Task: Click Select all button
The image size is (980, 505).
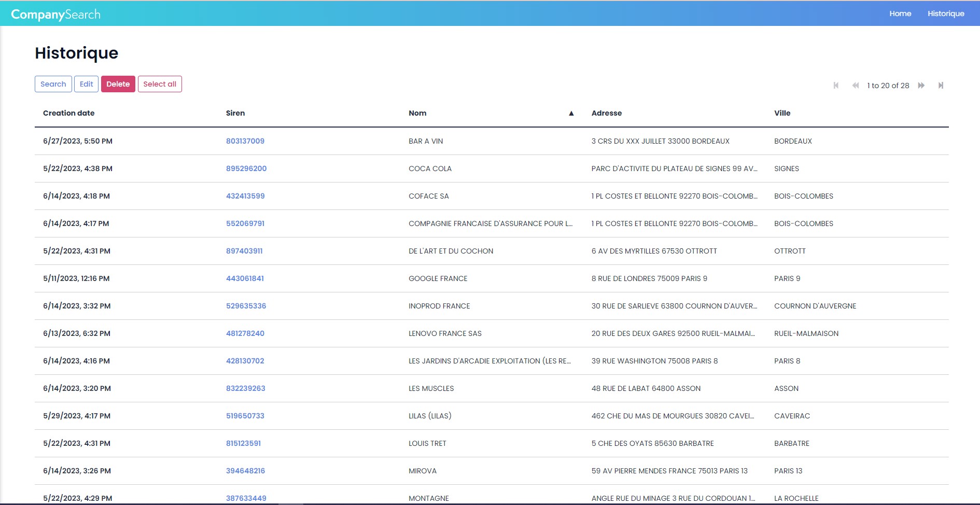Action: click(160, 84)
